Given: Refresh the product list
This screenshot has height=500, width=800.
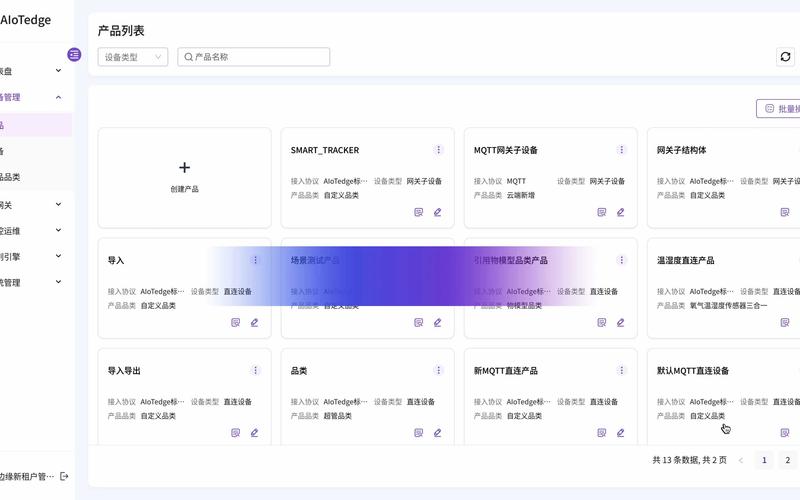Looking at the screenshot, I should [x=785, y=57].
